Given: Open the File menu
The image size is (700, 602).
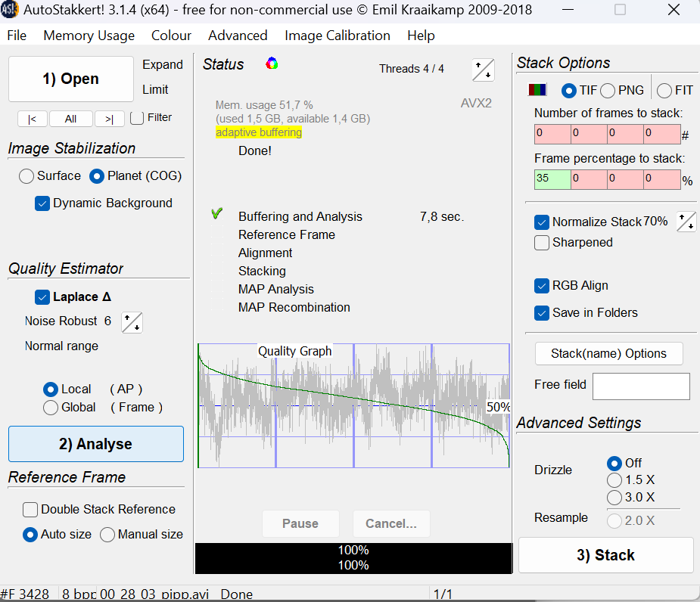Looking at the screenshot, I should (x=17, y=36).
